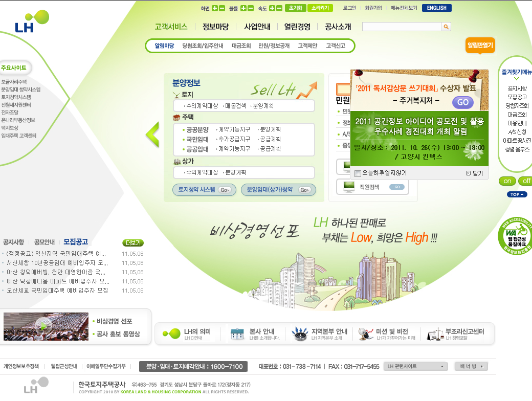
Task: Click the green left arrow beside 분양정보 panel
Action: pyautogui.click(x=152, y=135)
